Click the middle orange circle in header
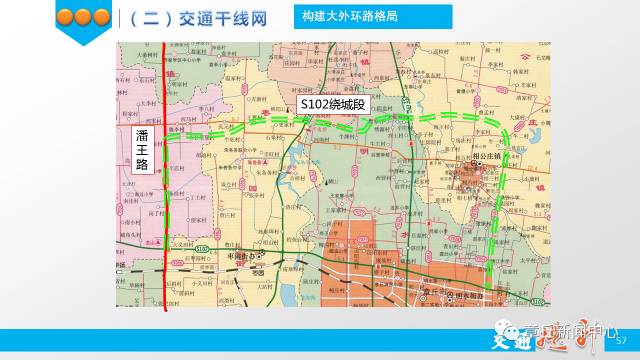This screenshot has height=360, width=640. [x=83, y=17]
